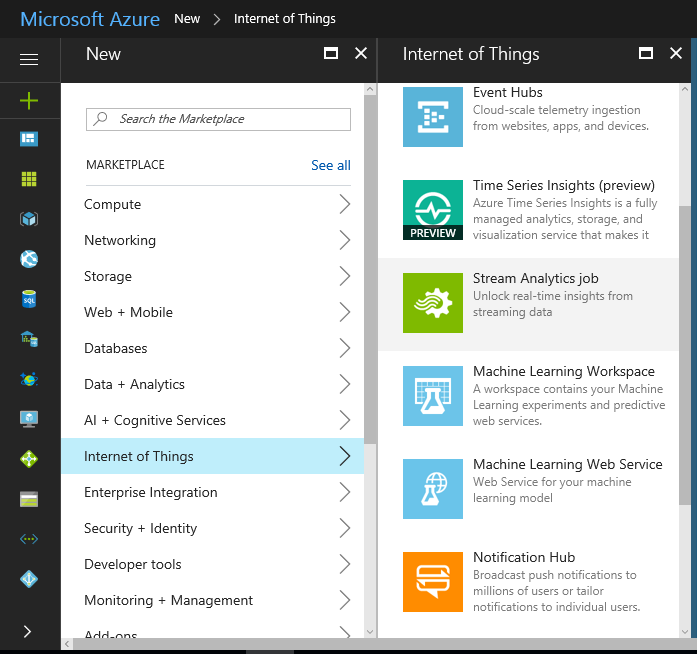Screen dimensions: 697x654
Task: Select Security + Identity category
Action: 212,528
